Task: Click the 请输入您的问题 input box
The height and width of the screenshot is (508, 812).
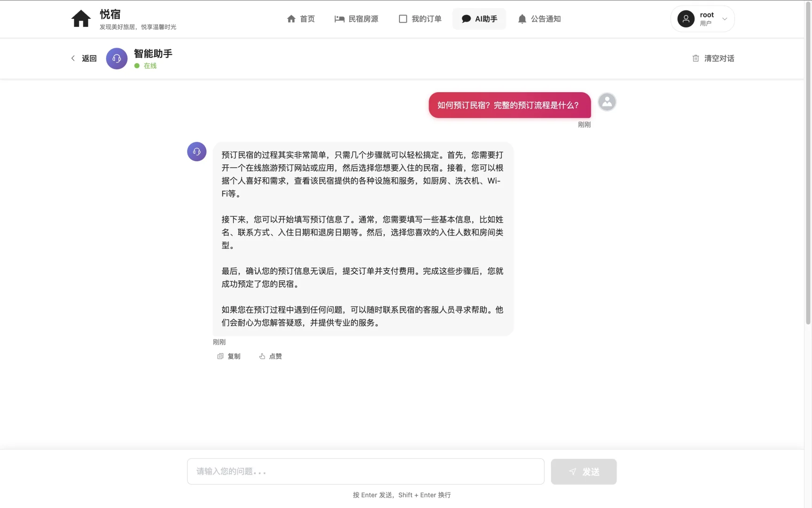Action: 365,471
